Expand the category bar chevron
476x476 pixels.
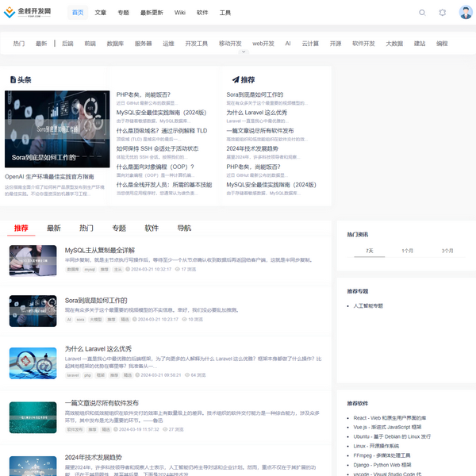(244, 52)
